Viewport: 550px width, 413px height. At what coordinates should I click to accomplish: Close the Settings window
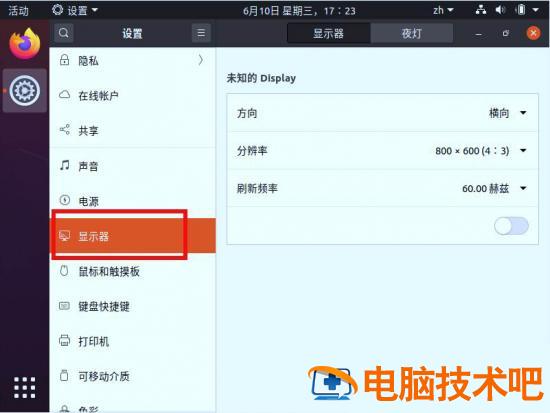coord(533,33)
